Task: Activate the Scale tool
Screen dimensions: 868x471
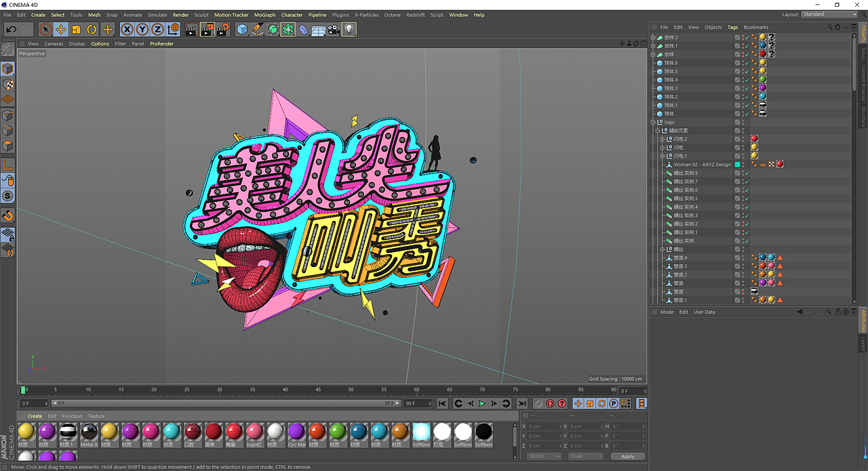Action: [x=76, y=29]
